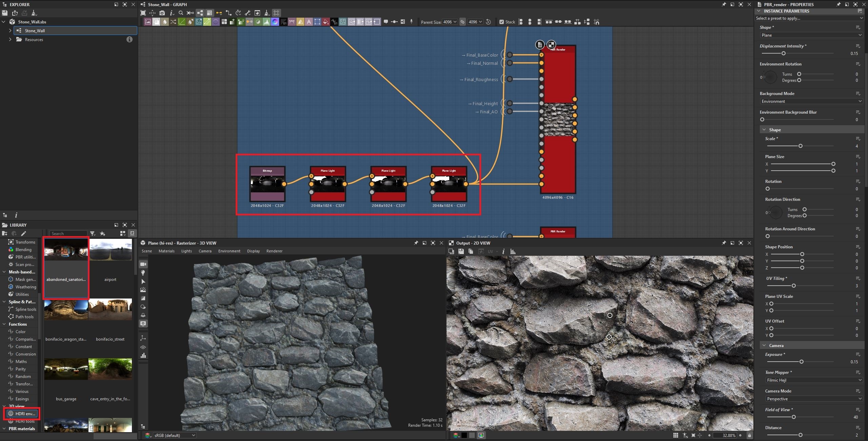Reset parent size with circular arrow icon
This screenshot has width=868, height=441.
click(x=488, y=22)
